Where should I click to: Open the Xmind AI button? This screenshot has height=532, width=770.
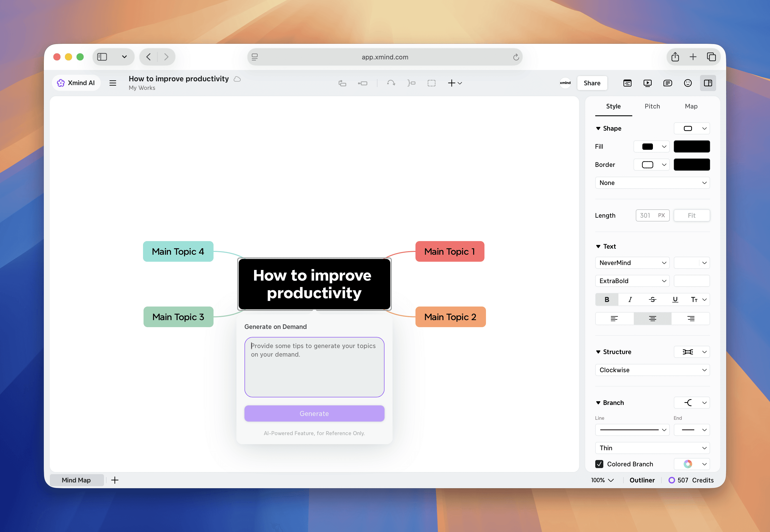point(76,83)
